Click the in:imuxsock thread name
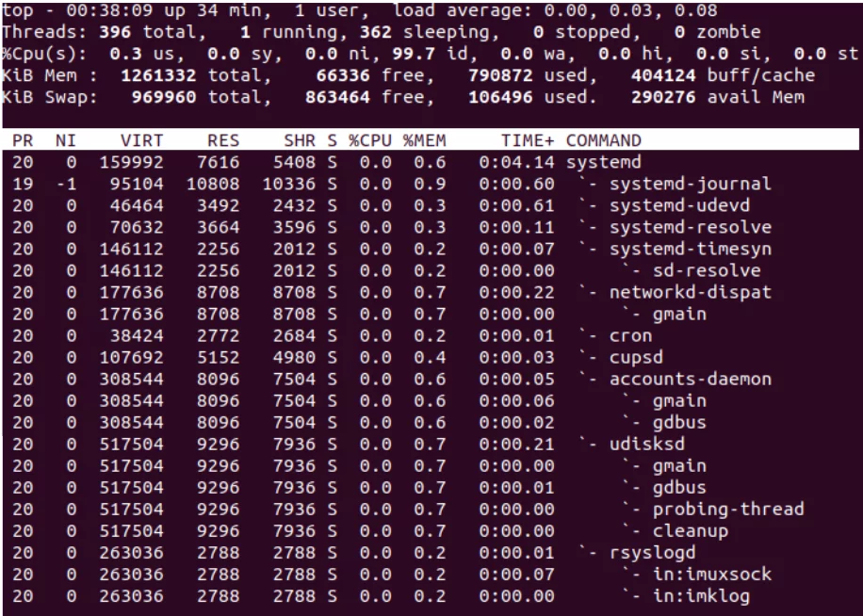The image size is (863, 616). tap(712, 575)
